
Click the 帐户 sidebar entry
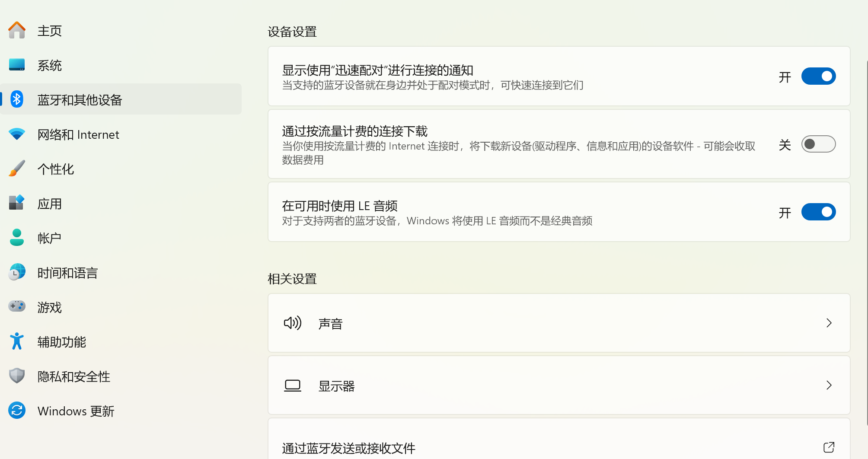[49, 238]
